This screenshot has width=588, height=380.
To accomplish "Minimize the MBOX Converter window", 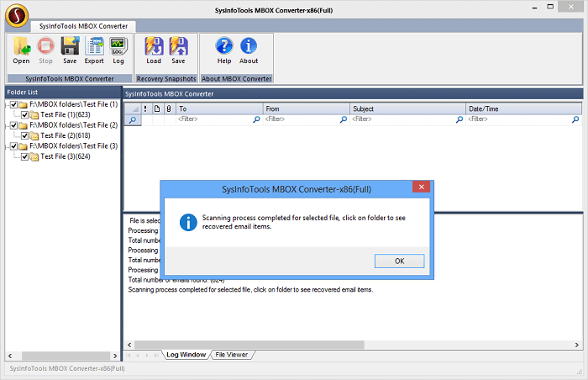I will click(535, 7).
